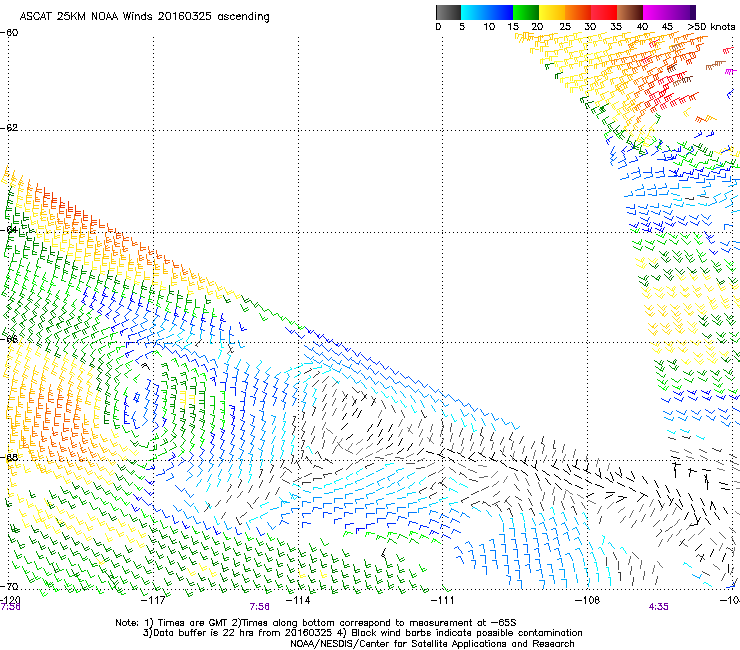This screenshot has height=650, width=740.
Task: Click the "15" legend scale label
Action: 513,27
